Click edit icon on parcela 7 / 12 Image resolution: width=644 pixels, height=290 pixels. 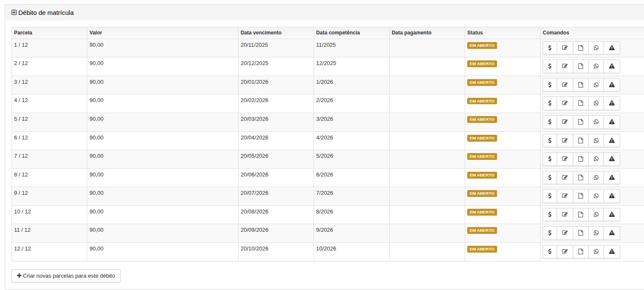565,159
